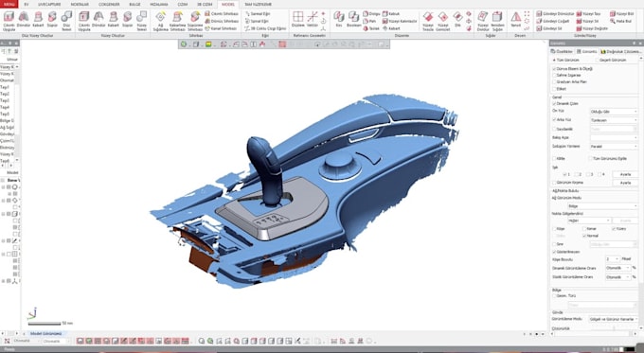Toggle Dinamik Çizim checkbox

coord(554,104)
